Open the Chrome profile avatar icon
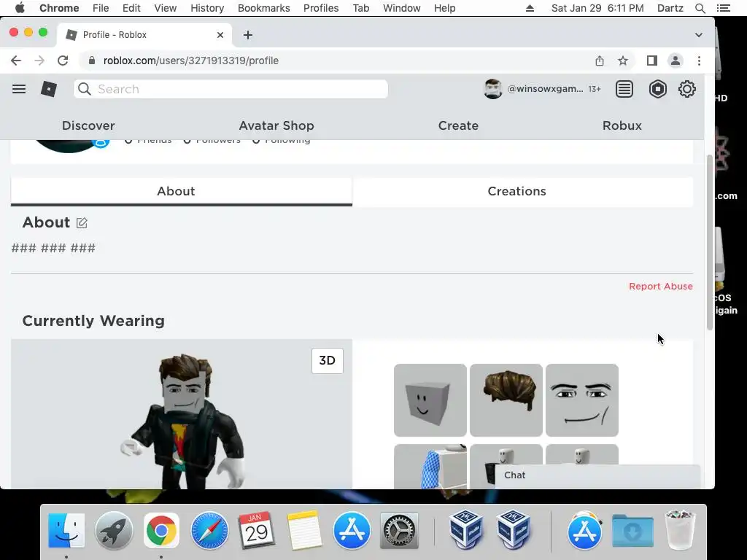Image resolution: width=747 pixels, height=560 pixels. click(x=675, y=61)
